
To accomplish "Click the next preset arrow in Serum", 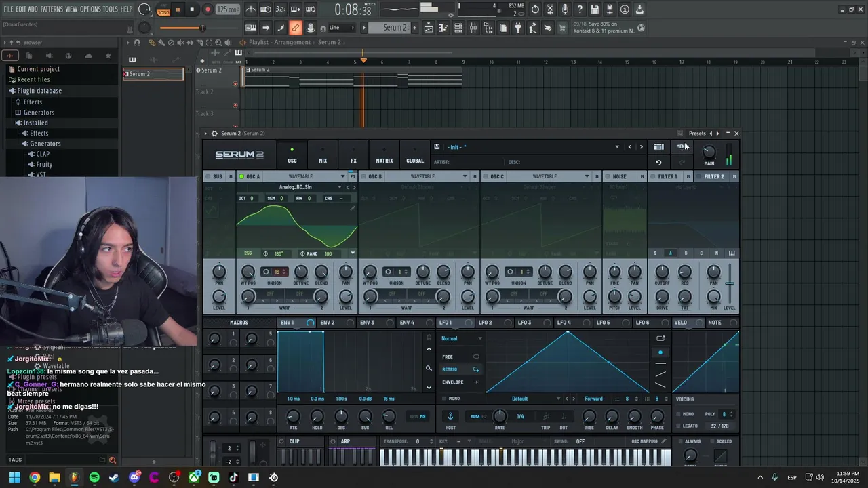I will (x=641, y=147).
